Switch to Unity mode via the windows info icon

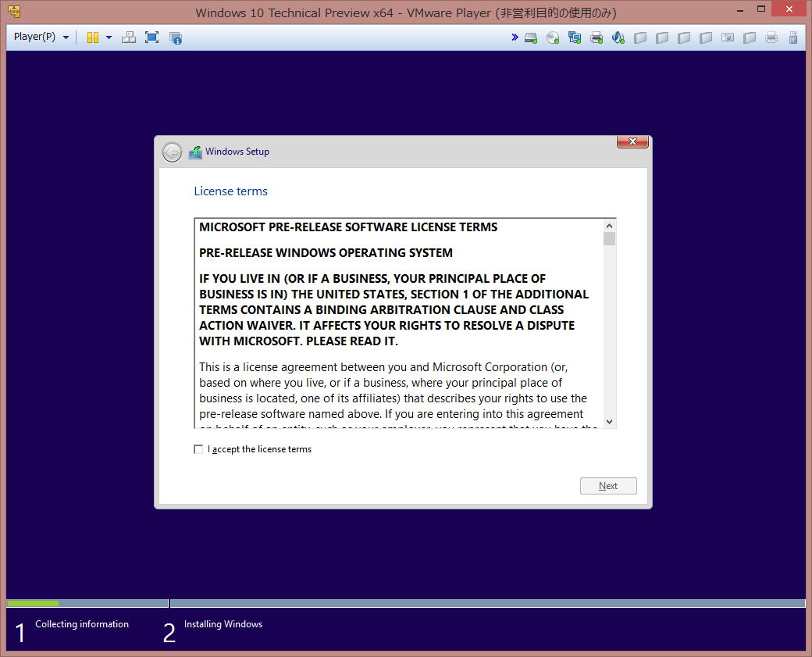tap(176, 37)
